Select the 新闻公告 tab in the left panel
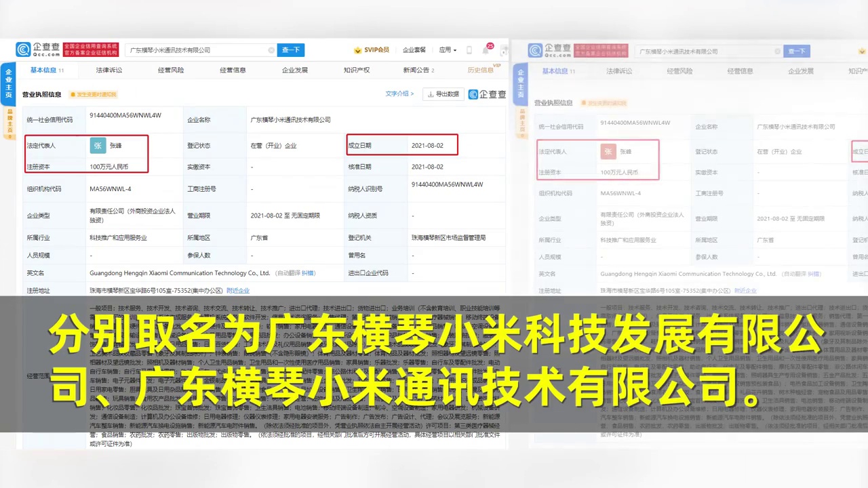The image size is (868, 488). pos(418,70)
